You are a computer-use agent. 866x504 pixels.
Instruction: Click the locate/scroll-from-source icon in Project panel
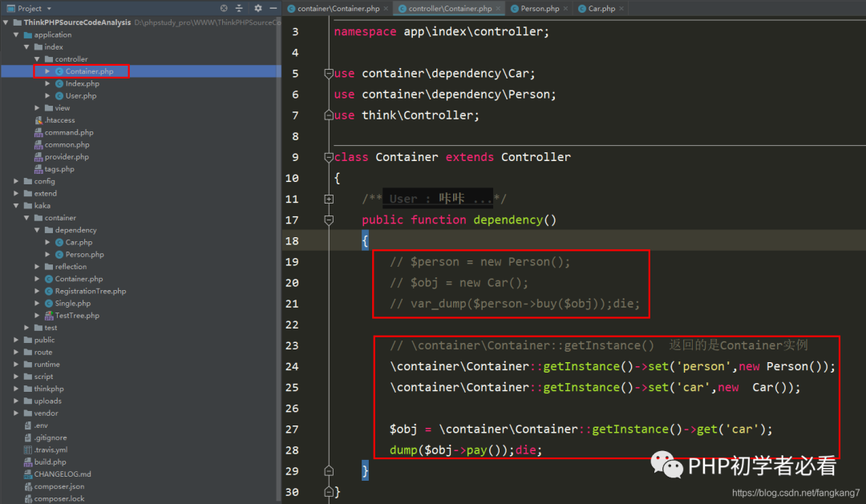224,8
